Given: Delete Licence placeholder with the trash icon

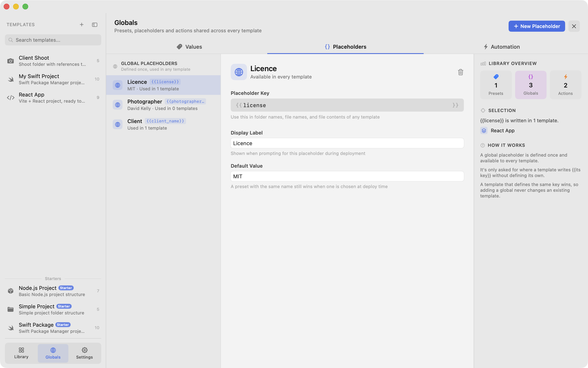Looking at the screenshot, I should (x=460, y=72).
